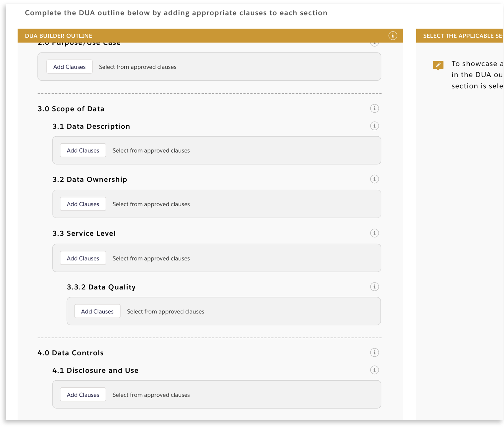Open info icon for 4.0 Data Controls
504x427 pixels.
pyautogui.click(x=374, y=352)
